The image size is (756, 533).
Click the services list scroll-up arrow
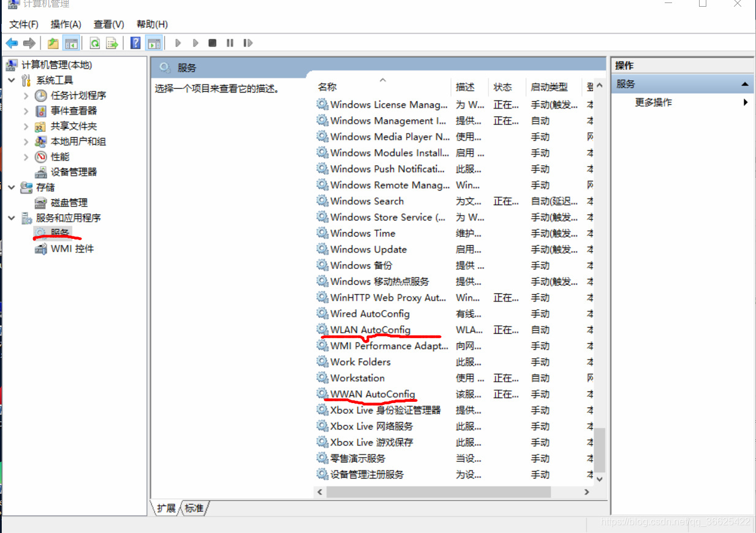[600, 86]
